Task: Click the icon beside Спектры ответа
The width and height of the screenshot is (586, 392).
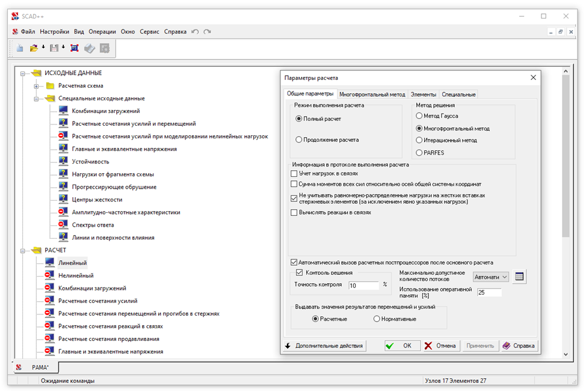Action: point(63,225)
